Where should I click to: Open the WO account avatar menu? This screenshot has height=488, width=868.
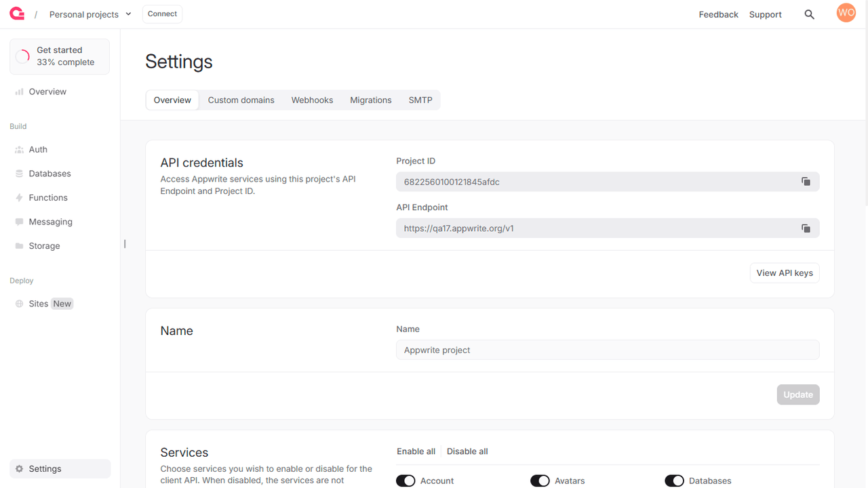click(846, 12)
